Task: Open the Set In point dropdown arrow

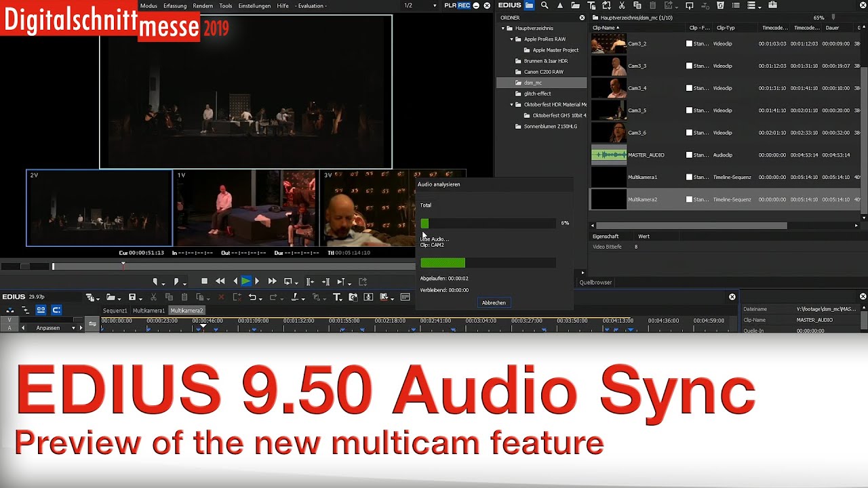Action: pos(163,283)
